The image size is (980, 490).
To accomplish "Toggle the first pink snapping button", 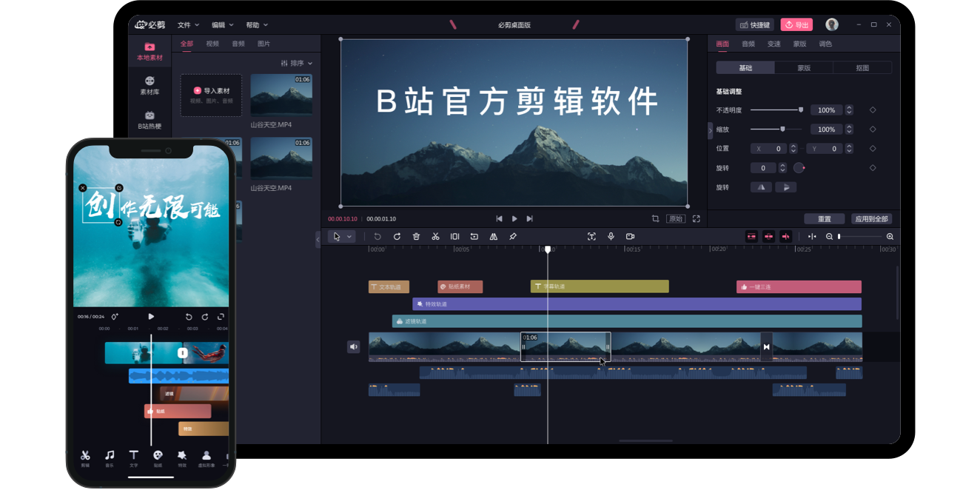I will pyautogui.click(x=751, y=237).
